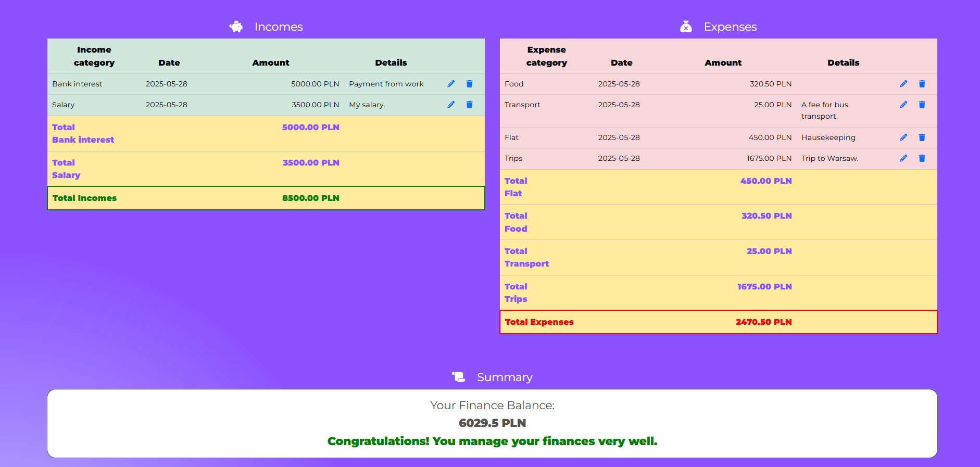Delete the Flat expense entry
Screen dimensions: 980x467
click(922, 137)
